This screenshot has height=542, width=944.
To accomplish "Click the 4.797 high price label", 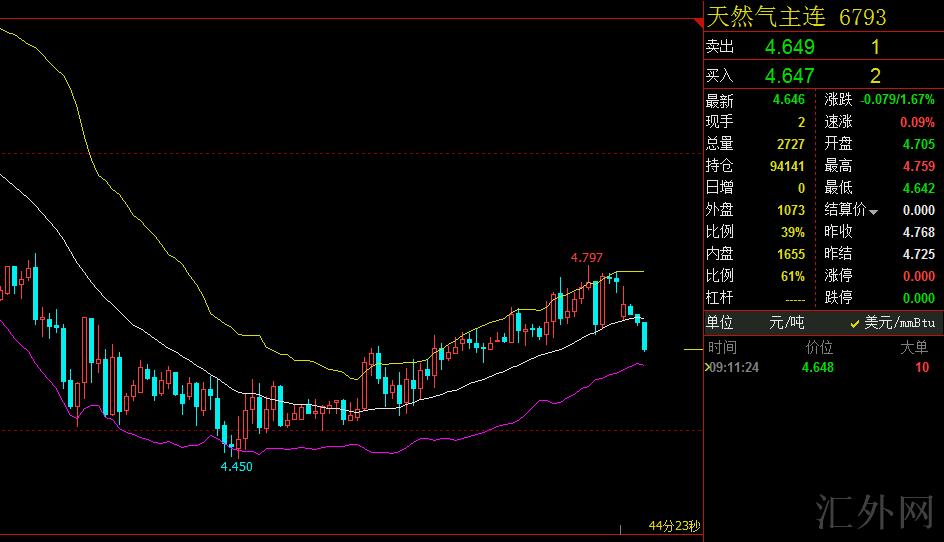I will click(586, 258).
